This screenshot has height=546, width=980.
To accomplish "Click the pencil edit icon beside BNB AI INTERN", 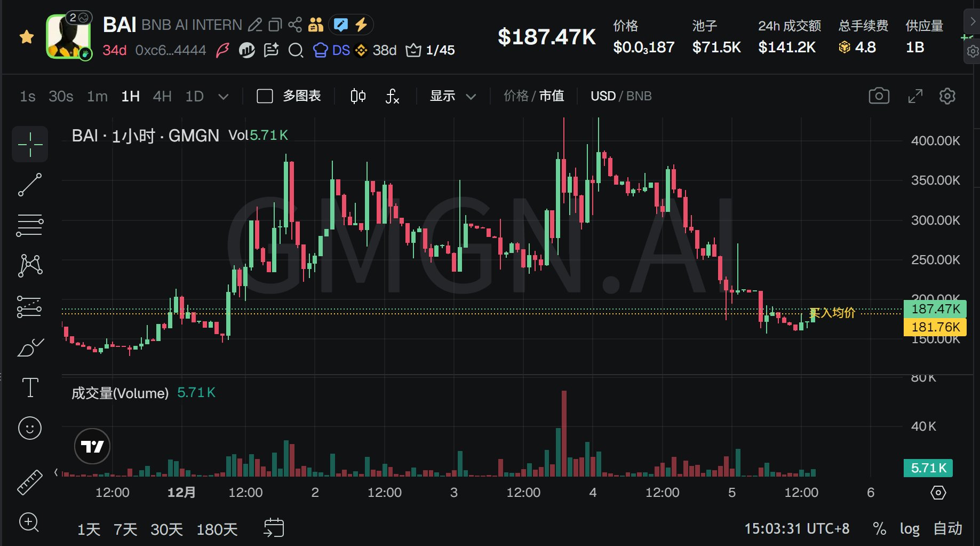I will pyautogui.click(x=255, y=25).
